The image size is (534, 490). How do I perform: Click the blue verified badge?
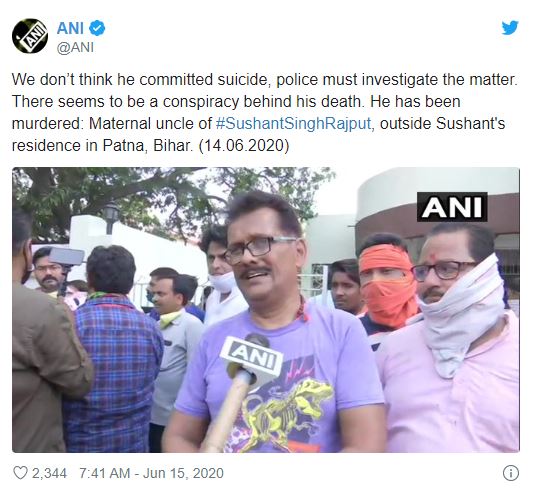tap(97, 28)
